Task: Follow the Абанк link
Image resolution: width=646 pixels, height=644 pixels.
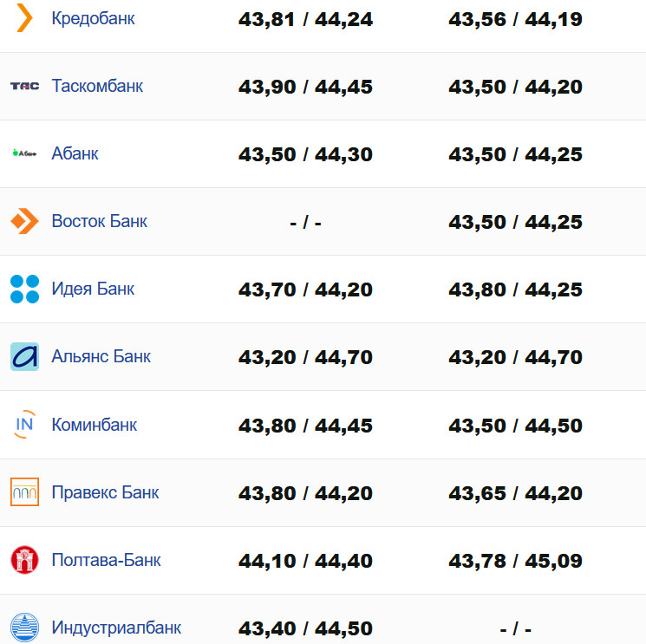Action: pos(75,153)
